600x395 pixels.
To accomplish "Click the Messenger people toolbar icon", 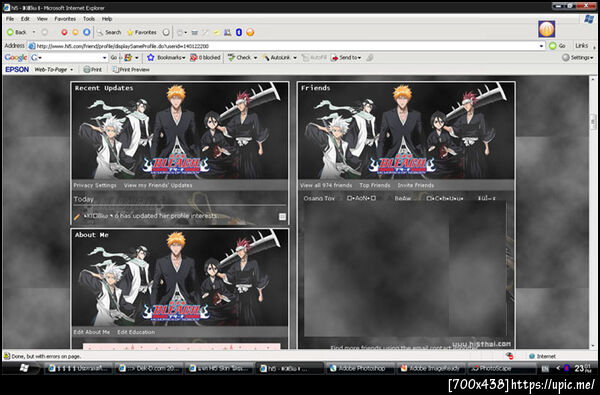I will (228, 33).
